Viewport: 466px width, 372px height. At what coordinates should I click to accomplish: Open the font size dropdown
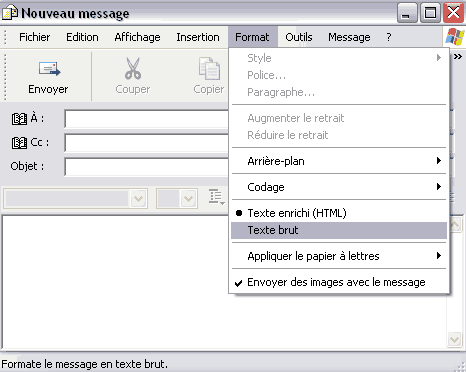[x=188, y=199]
